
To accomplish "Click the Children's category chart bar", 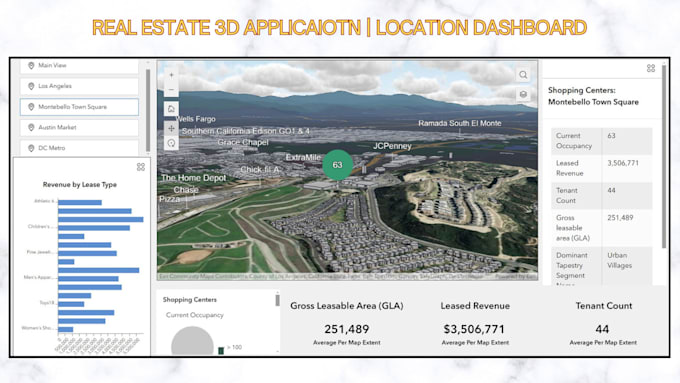I will pos(94,228).
